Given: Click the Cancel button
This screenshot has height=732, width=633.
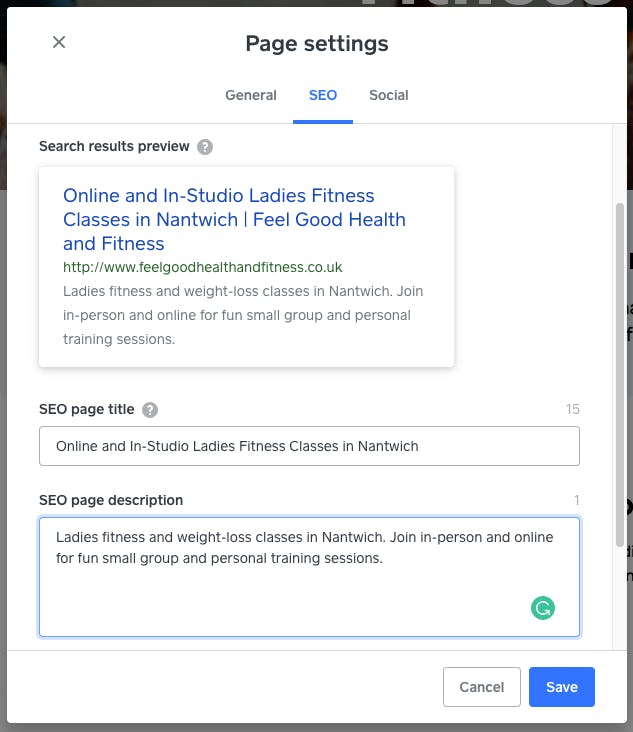Looking at the screenshot, I should (482, 687).
